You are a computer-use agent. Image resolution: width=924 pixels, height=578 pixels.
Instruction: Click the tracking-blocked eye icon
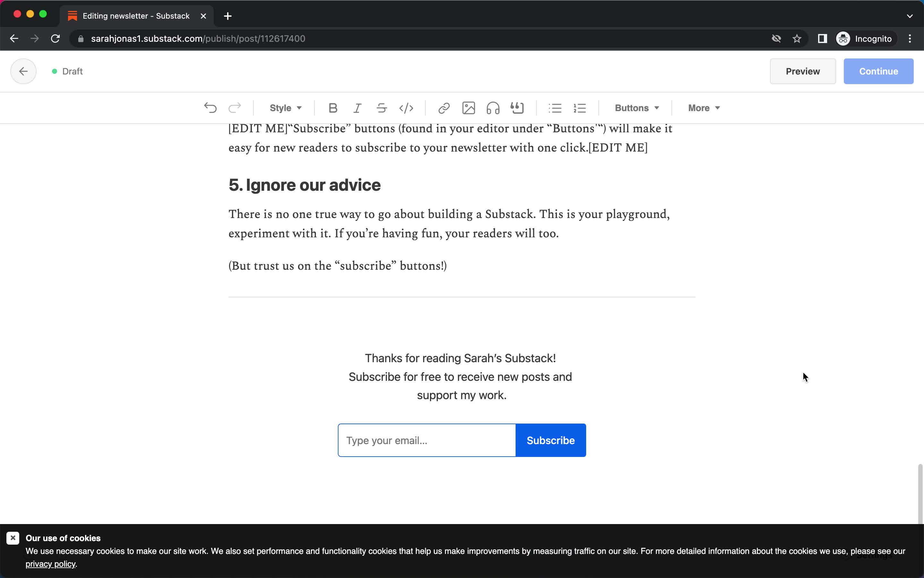(x=776, y=39)
